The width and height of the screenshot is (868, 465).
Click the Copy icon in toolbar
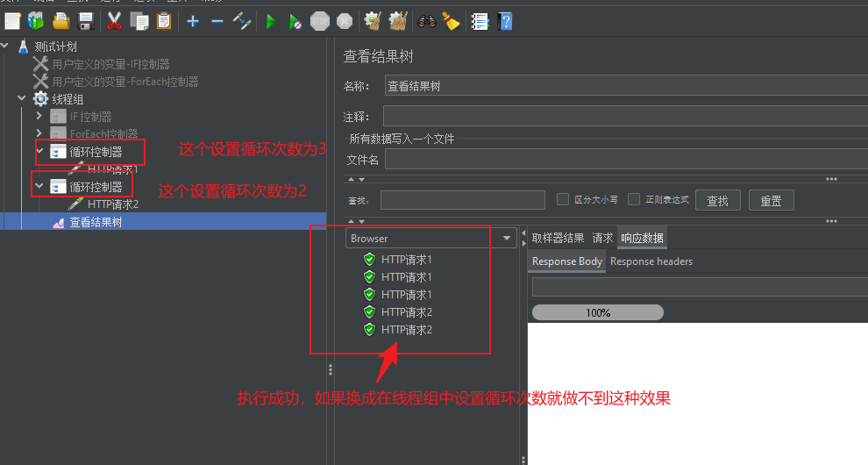click(139, 22)
